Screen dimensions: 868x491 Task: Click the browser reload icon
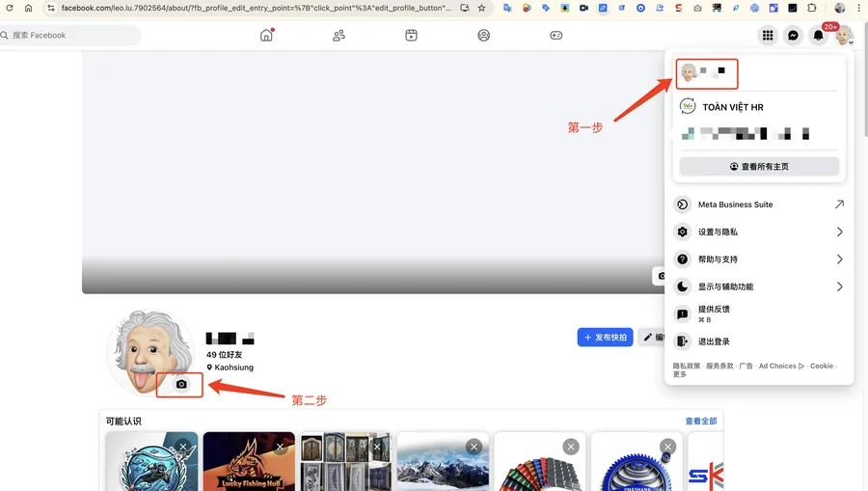[10, 8]
